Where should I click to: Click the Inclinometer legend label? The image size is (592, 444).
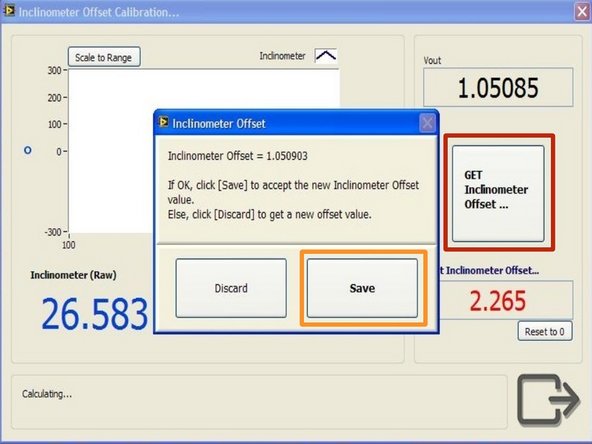tap(282, 56)
